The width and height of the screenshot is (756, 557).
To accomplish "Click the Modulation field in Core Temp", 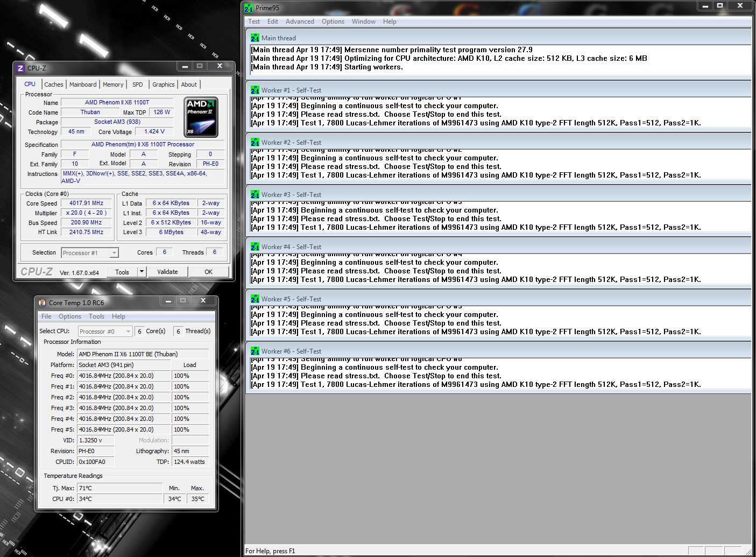I will (x=190, y=440).
